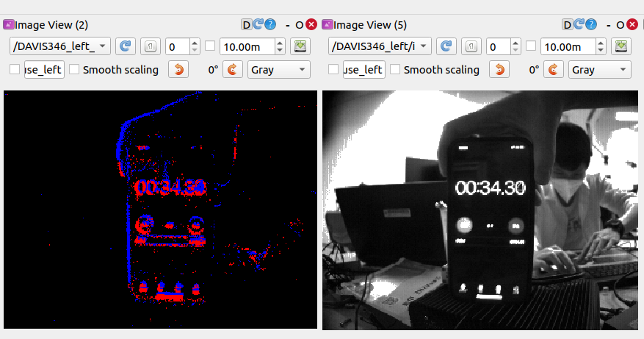644x339 pixels.
Task: Open /DAVIS346_left_ topic dropdown
Action: 60,46
